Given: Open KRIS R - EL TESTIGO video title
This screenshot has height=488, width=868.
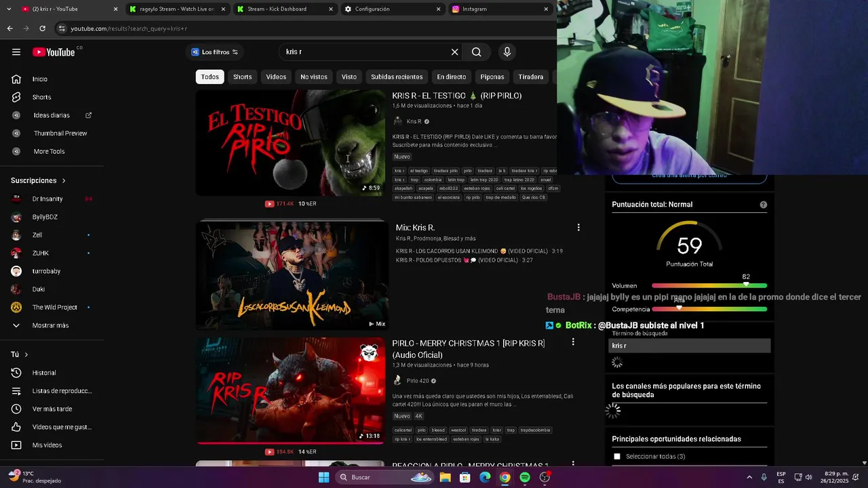Looking at the screenshot, I should pos(457,96).
